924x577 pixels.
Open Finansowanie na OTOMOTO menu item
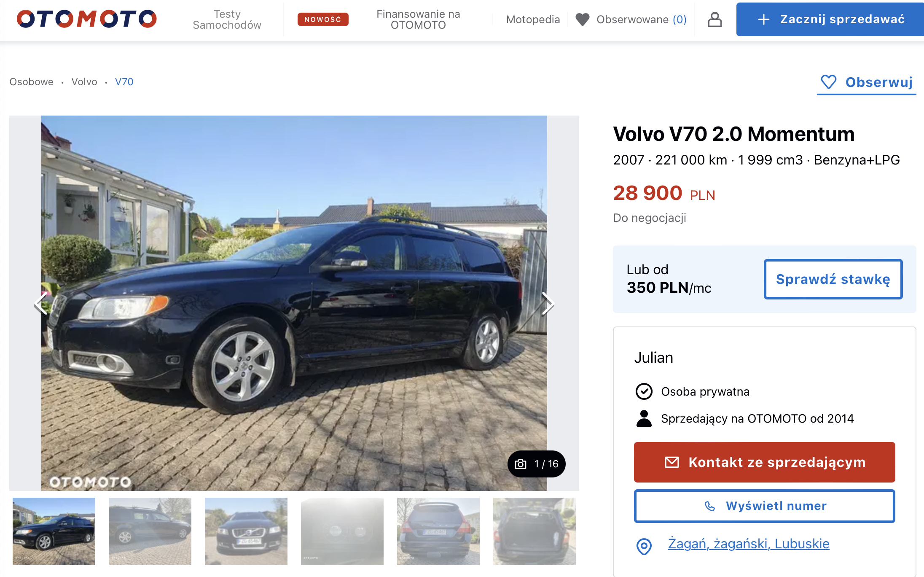coord(418,19)
